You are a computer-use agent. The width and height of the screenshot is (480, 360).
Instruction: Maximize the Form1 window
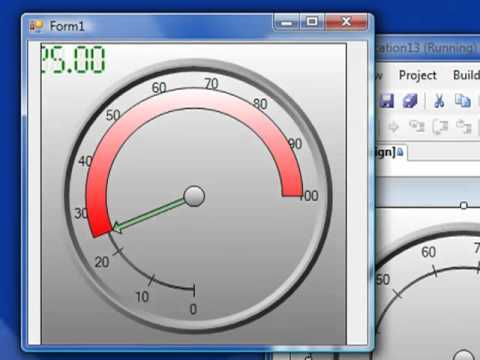click(312, 22)
